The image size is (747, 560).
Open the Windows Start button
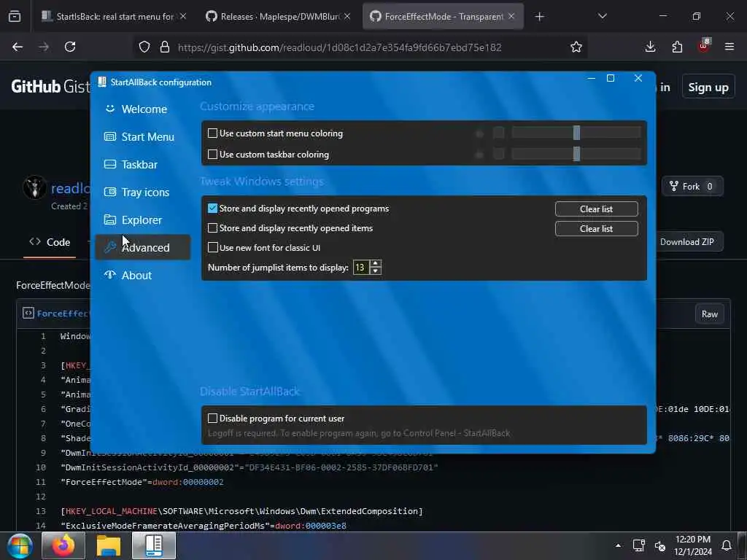pyautogui.click(x=20, y=545)
